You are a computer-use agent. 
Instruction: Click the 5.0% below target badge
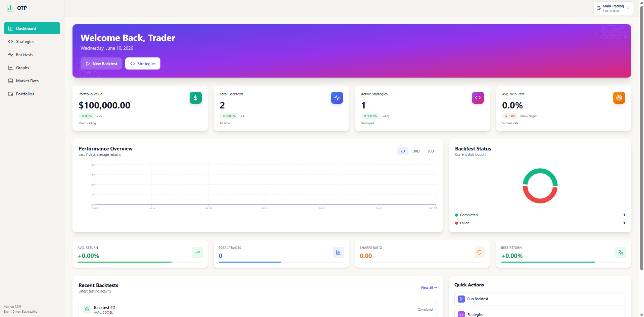tap(510, 116)
